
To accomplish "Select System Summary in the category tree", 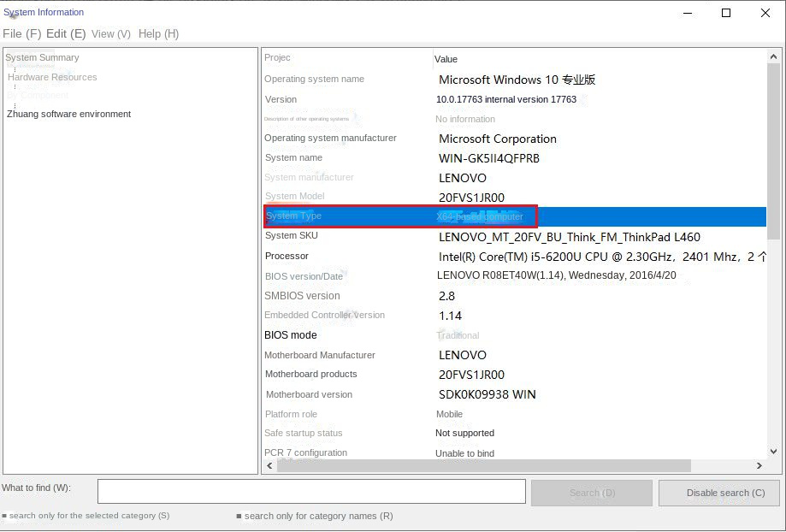I will coord(41,57).
